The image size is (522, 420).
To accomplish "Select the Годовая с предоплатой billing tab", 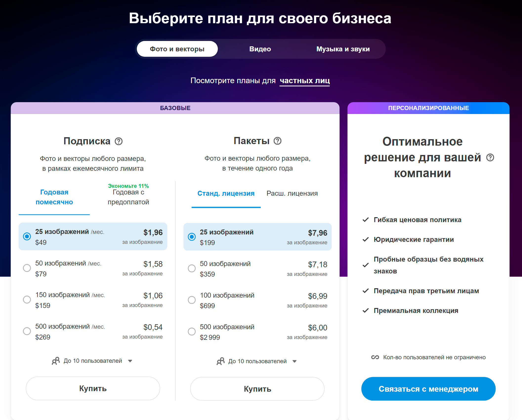I will (128, 197).
